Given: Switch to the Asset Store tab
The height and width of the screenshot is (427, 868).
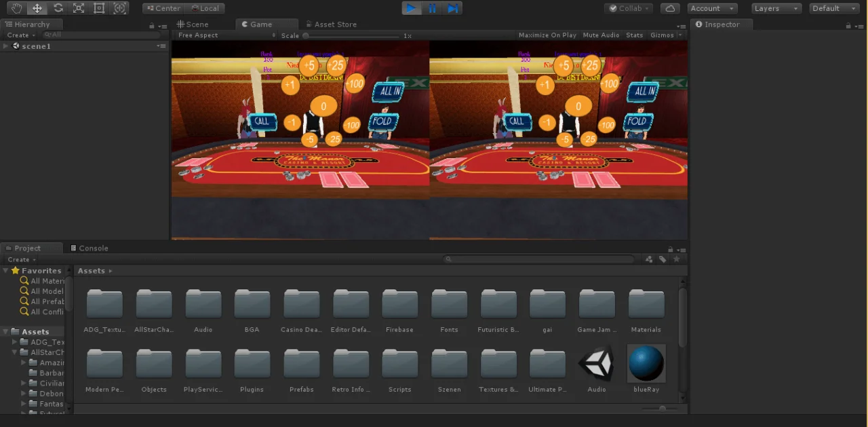Looking at the screenshot, I should [x=330, y=24].
